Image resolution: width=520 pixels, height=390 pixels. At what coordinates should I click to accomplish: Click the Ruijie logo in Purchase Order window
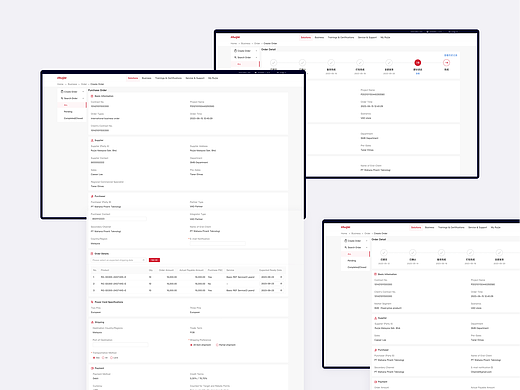tap(62, 78)
